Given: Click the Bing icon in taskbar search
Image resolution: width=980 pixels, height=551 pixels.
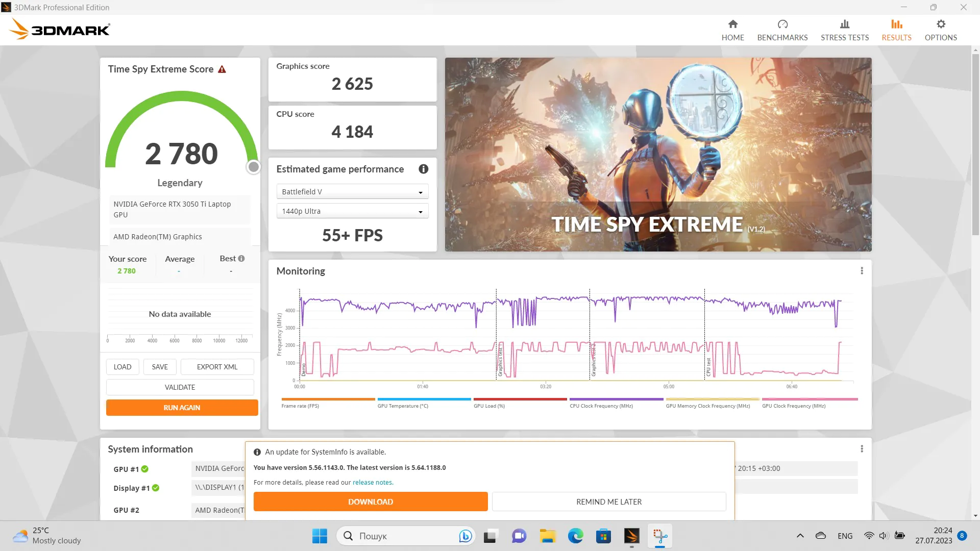Looking at the screenshot, I should point(464,536).
